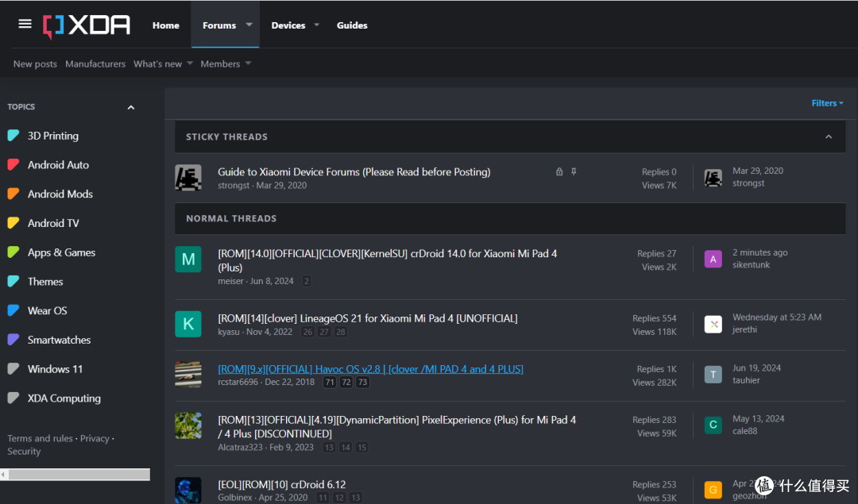Go to the Home tab
The width and height of the screenshot is (858, 504).
click(166, 25)
